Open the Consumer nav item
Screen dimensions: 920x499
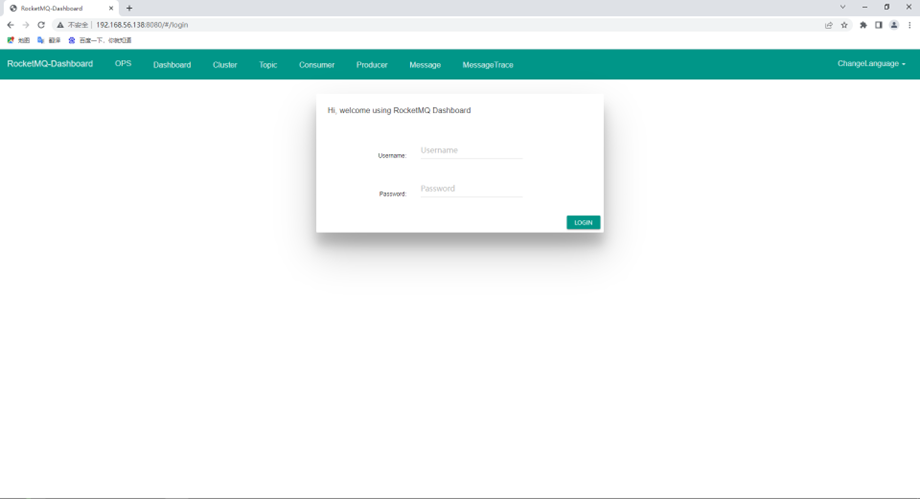pyautogui.click(x=317, y=65)
